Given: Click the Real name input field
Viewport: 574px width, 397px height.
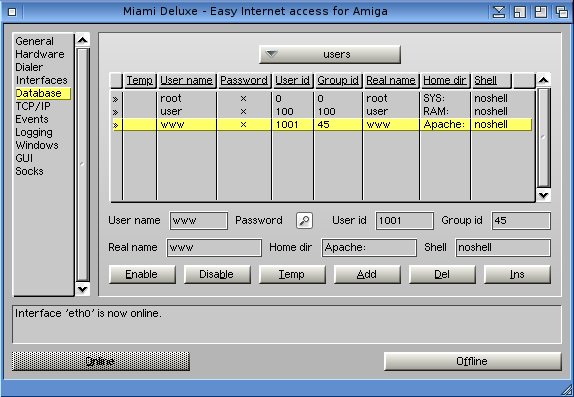Looking at the screenshot, I should point(214,248).
